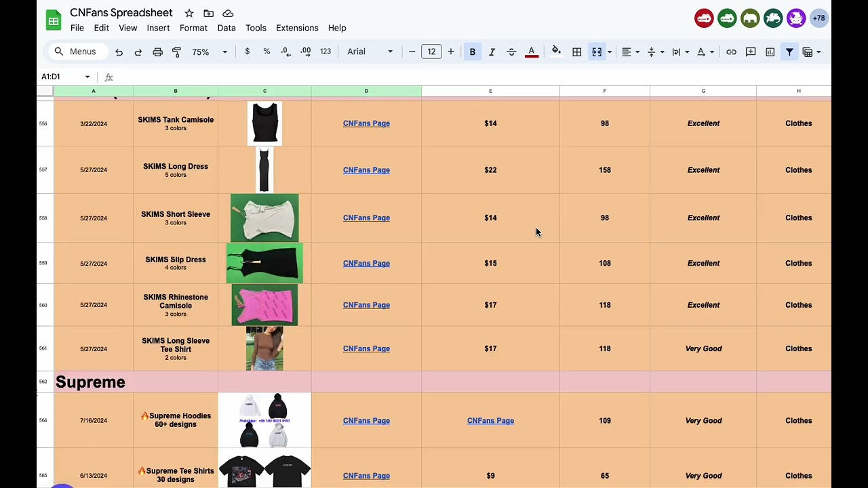
Task: Open the Format menu
Action: (193, 28)
